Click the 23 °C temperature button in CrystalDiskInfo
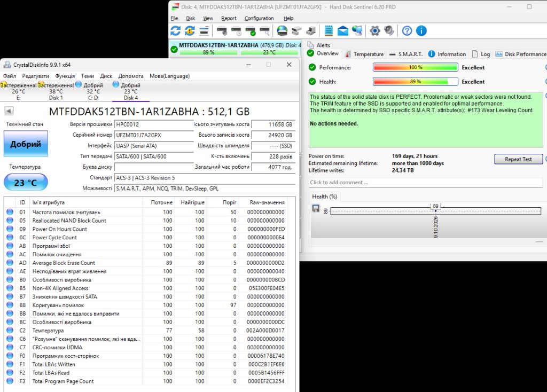 tap(26, 183)
